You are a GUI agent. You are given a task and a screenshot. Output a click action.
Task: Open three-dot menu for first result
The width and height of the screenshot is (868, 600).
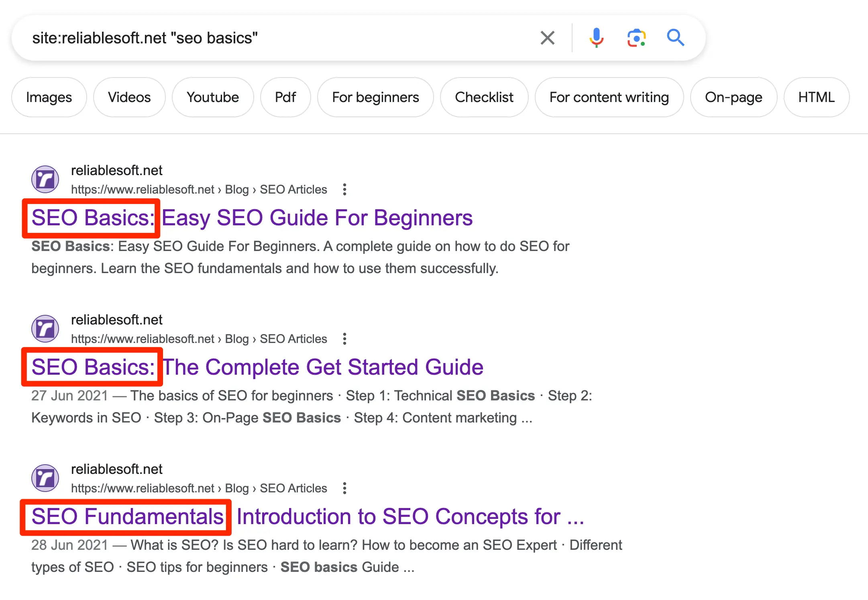[x=344, y=190]
